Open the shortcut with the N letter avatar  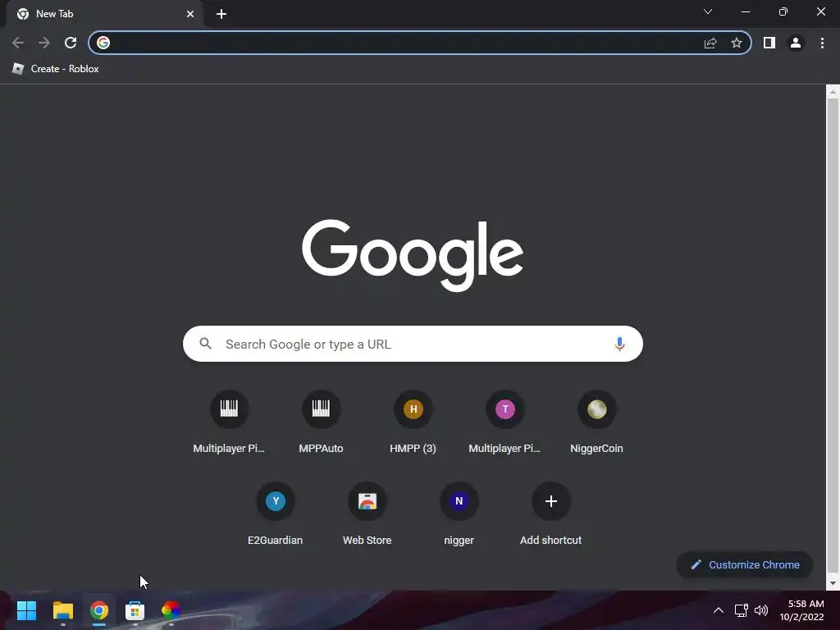459,514
